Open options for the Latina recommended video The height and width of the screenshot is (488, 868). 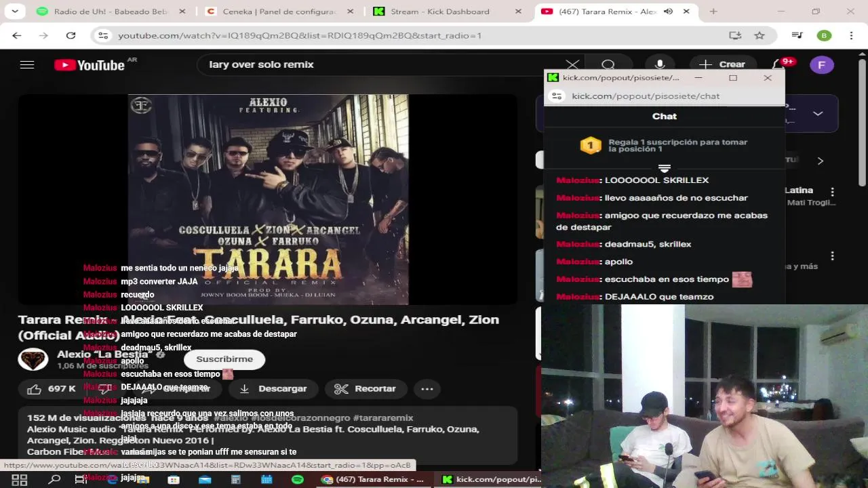tap(832, 192)
